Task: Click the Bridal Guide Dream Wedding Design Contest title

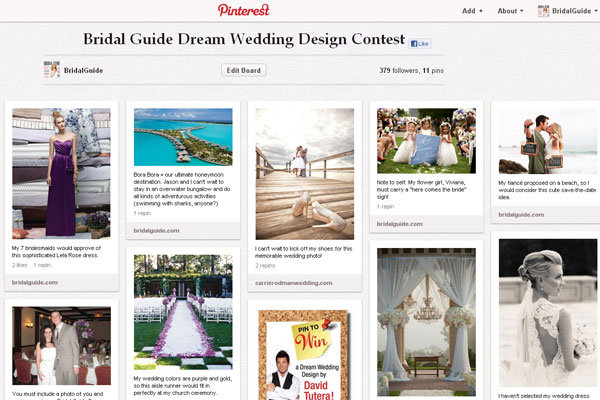Action: pyautogui.click(x=244, y=39)
